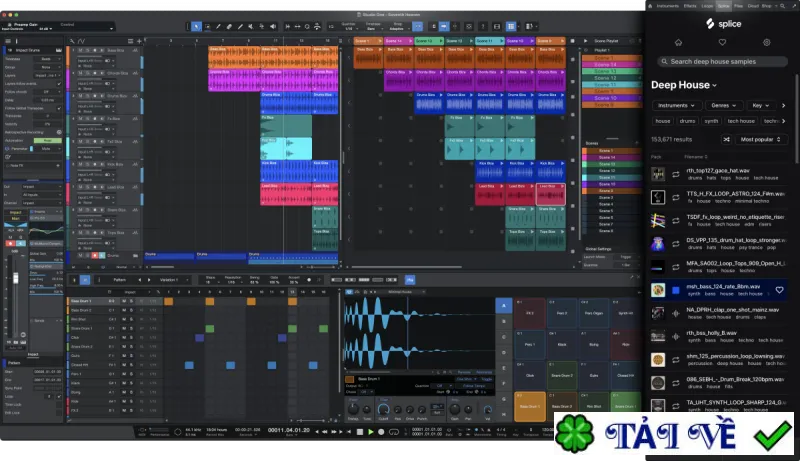Select the Arrow tool in the toolbar
This screenshot has height=461, width=800.
196,27
